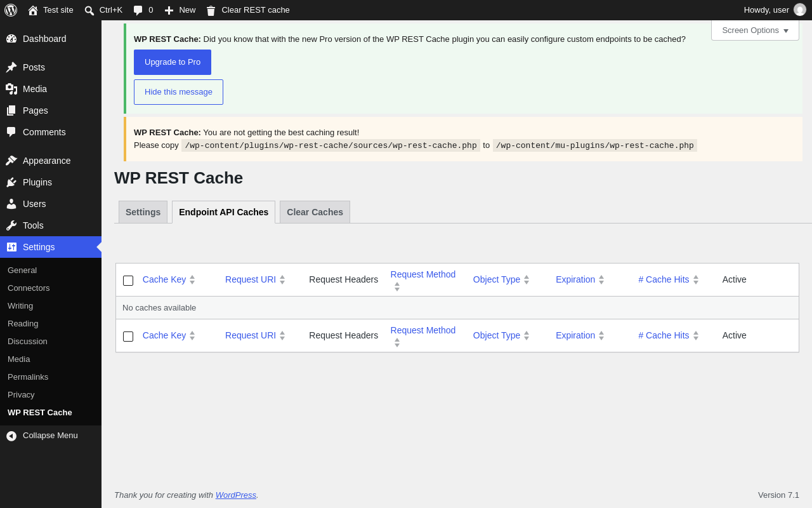Open the comments bubble in admin bar
Screen dimensions: 812x508
click(138, 10)
